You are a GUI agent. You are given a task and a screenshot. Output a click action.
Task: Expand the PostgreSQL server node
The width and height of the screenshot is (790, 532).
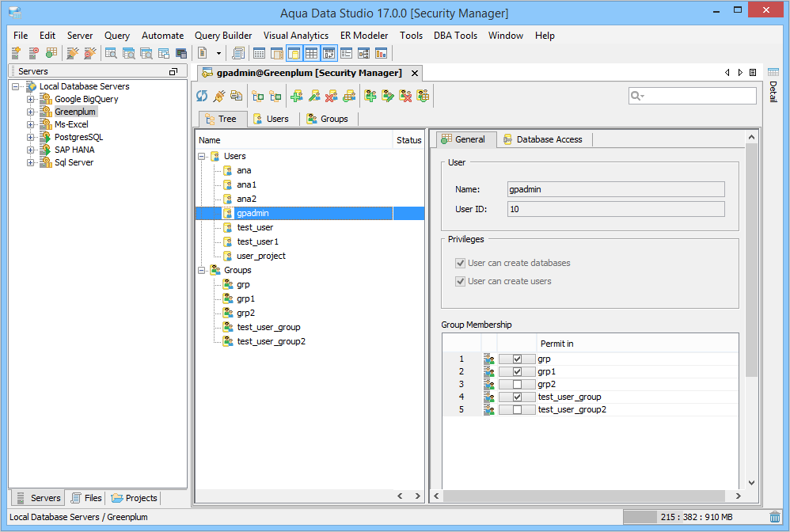point(31,137)
